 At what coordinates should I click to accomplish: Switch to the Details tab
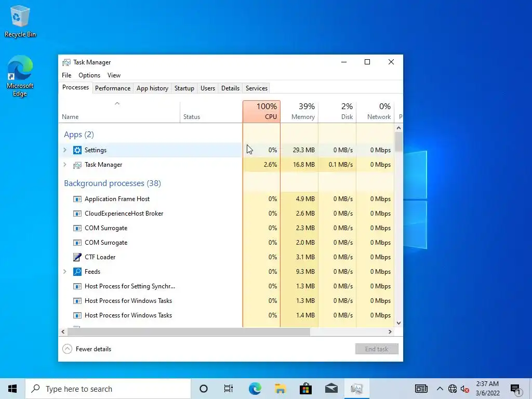(x=230, y=88)
